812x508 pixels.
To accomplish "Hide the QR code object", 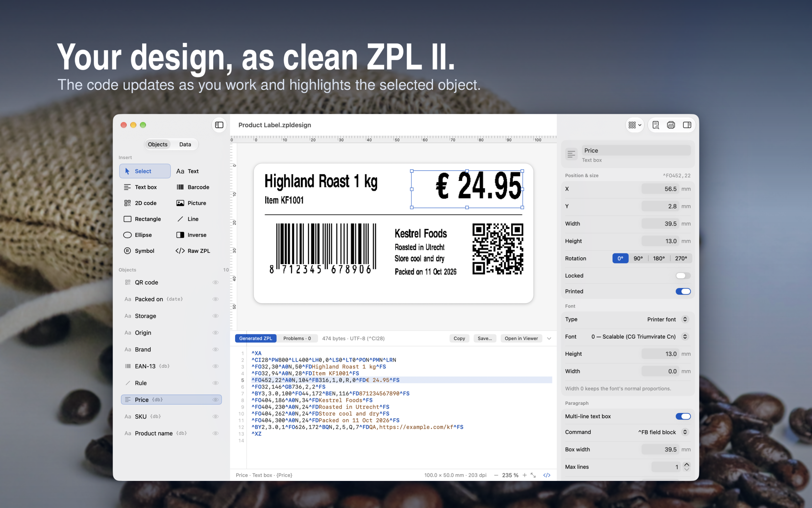I will tap(216, 282).
